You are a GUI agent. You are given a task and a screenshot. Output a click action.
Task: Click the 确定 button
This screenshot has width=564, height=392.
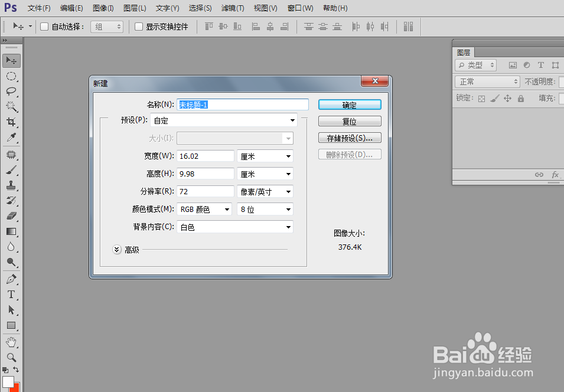click(x=349, y=104)
